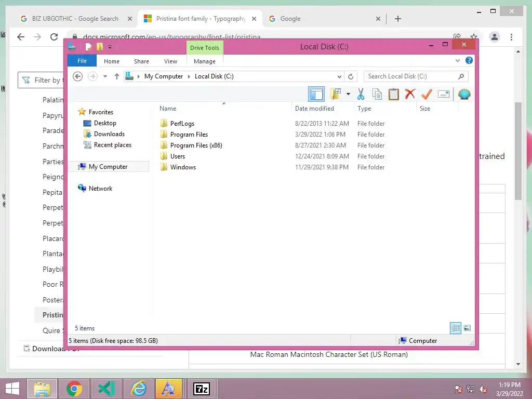Go back in Explorer with back arrow
The image size is (532, 399).
click(x=78, y=76)
